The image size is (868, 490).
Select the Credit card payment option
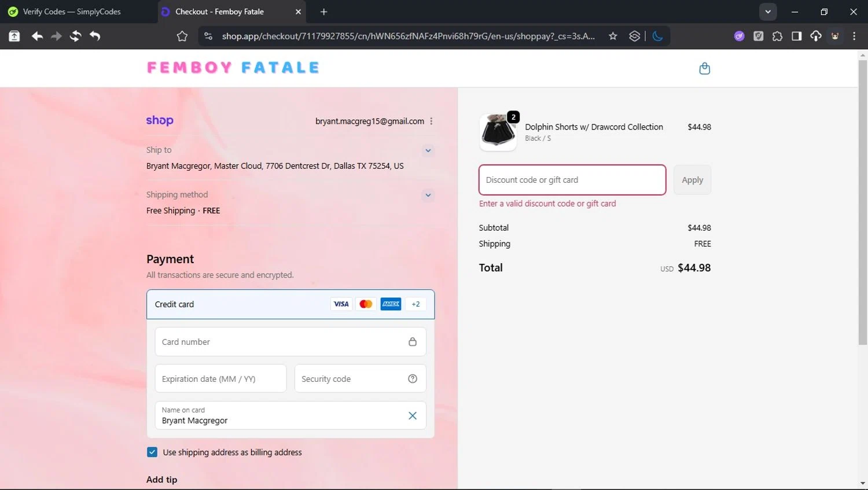(290, 304)
